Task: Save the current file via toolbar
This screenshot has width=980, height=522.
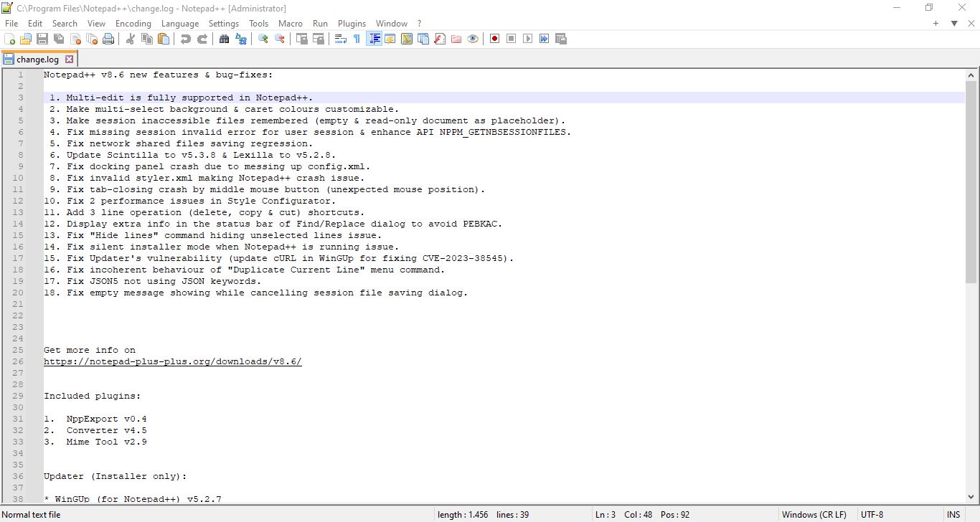Action: (x=42, y=39)
